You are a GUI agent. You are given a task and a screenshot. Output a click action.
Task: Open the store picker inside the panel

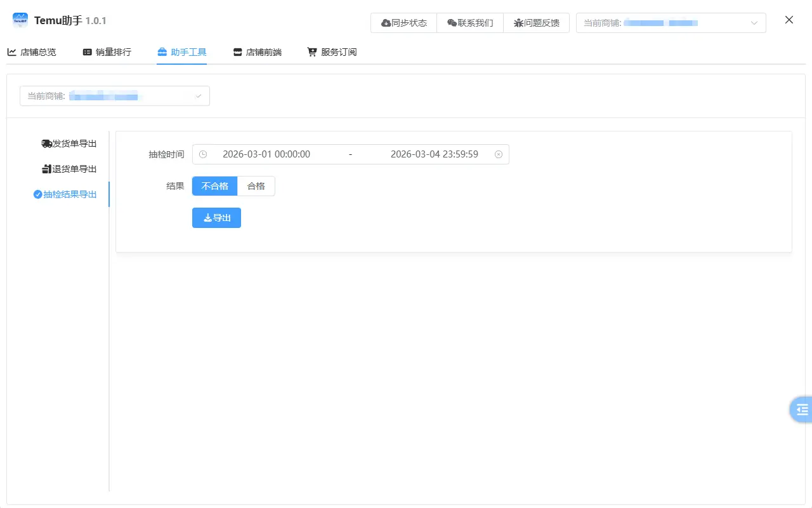(x=114, y=95)
